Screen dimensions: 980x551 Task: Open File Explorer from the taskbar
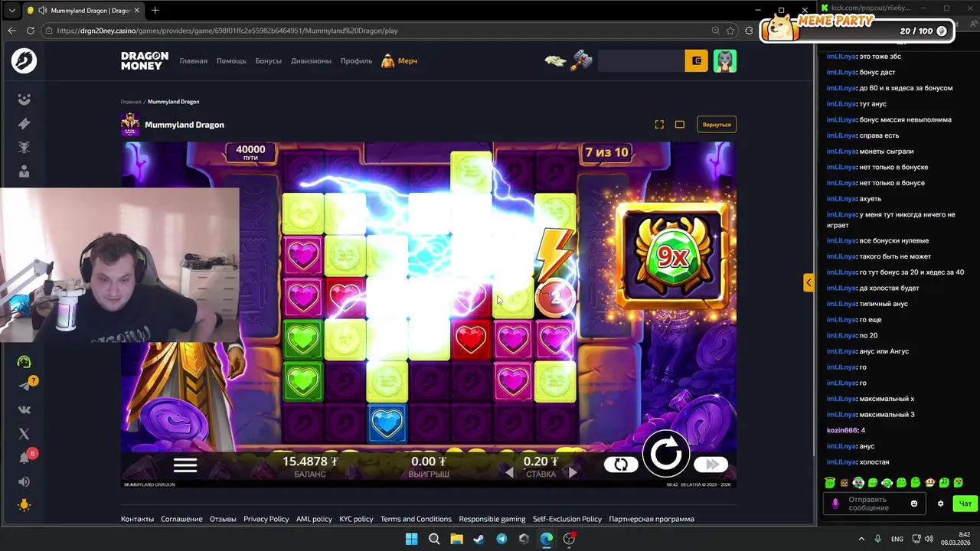(x=456, y=539)
